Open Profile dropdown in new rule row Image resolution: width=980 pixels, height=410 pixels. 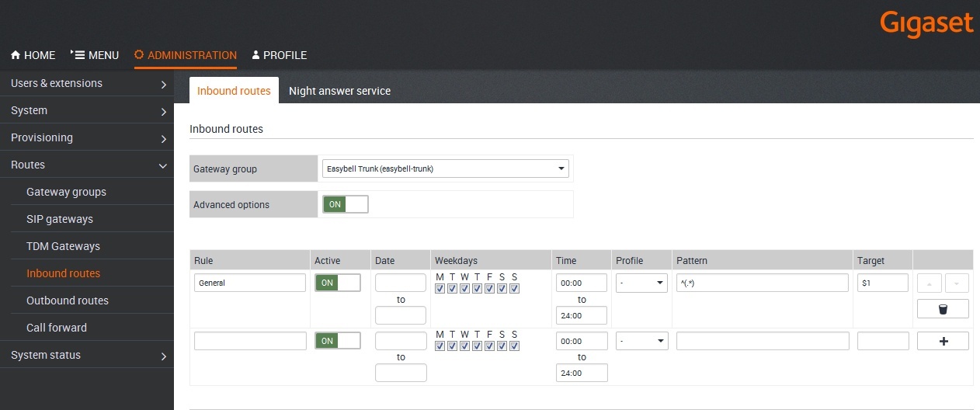(x=641, y=341)
